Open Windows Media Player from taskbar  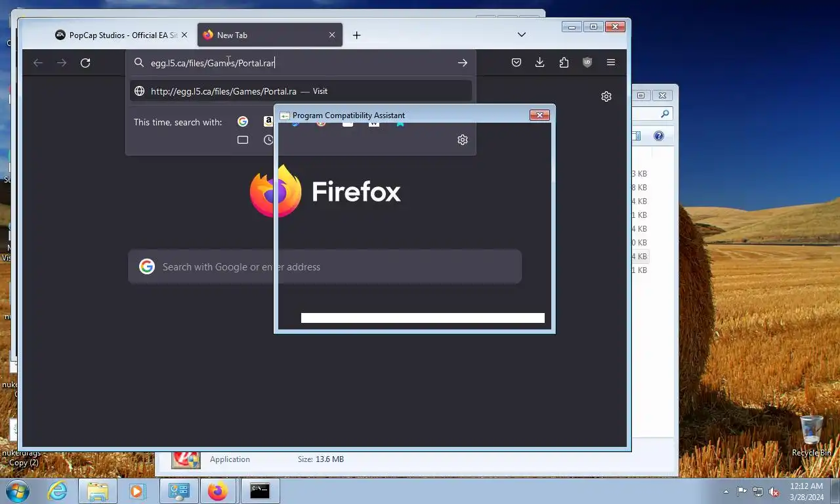point(136,491)
